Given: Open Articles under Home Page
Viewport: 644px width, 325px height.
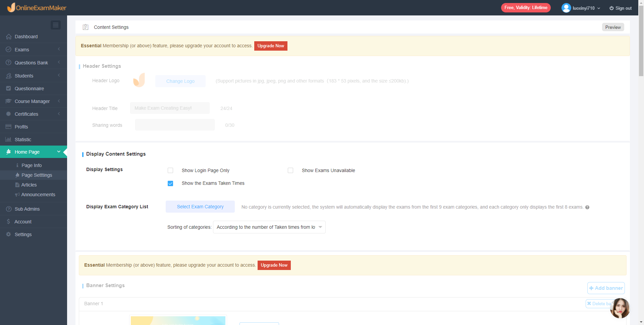Looking at the screenshot, I should (29, 185).
